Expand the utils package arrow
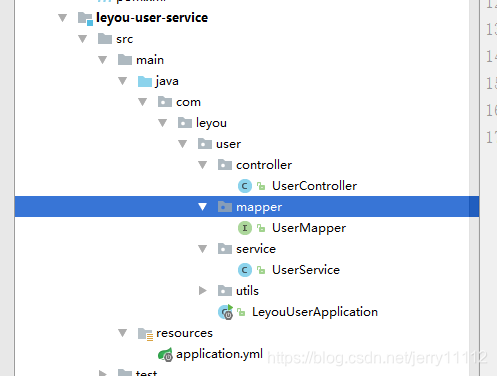Screen dimensions: 497x376 pyautogui.click(x=202, y=291)
